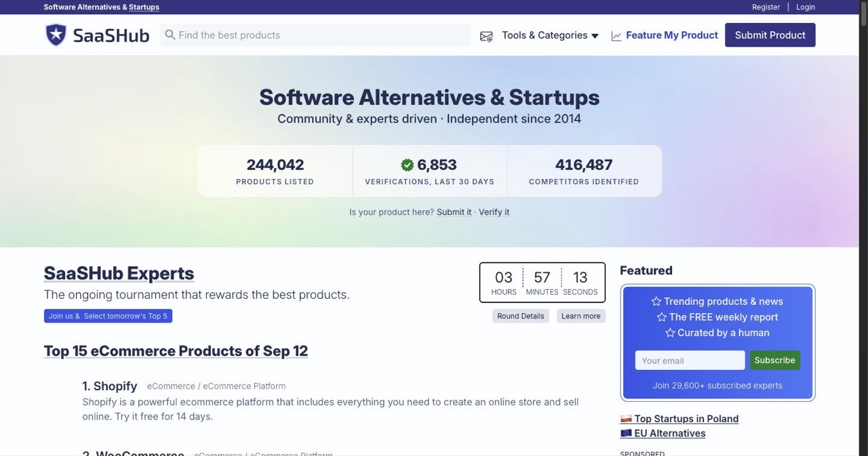
Task: Open the Register link
Action: (766, 7)
